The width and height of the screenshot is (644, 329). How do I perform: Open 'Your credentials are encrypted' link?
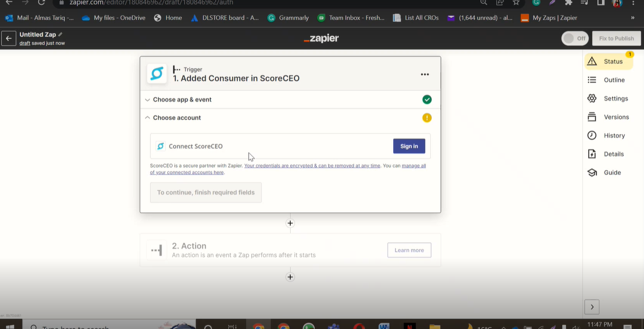(x=312, y=166)
